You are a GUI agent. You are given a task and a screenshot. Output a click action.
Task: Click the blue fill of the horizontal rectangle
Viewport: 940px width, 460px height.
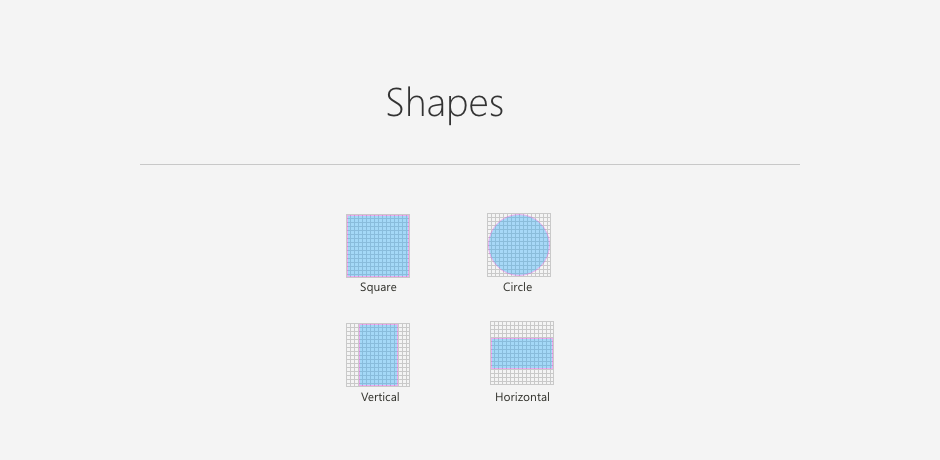(522, 353)
